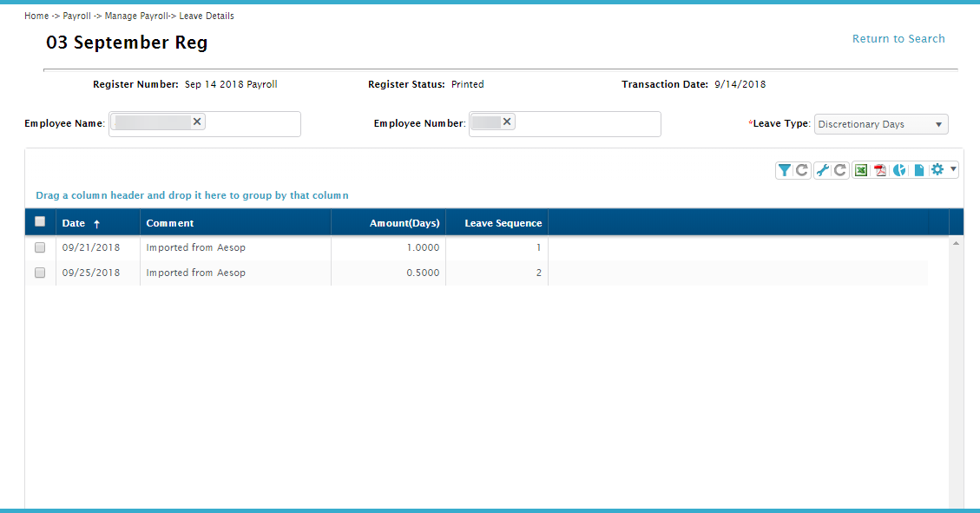The image size is (980, 513).
Task: Expand the arrow beside the gear icon
Action: tap(953, 169)
